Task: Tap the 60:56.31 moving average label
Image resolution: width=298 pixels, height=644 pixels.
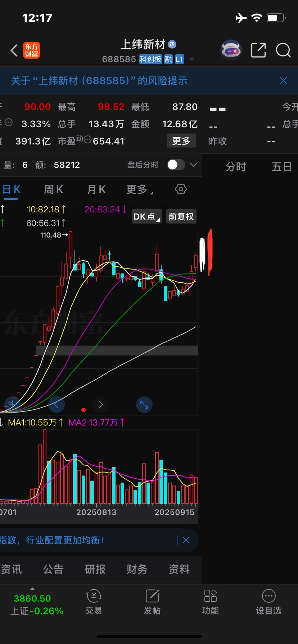Action: (x=46, y=223)
